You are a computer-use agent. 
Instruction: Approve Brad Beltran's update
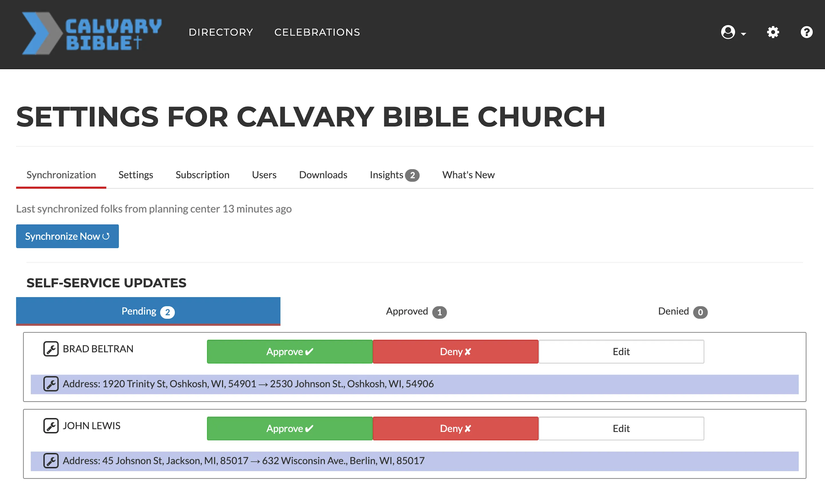pyautogui.click(x=289, y=351)
